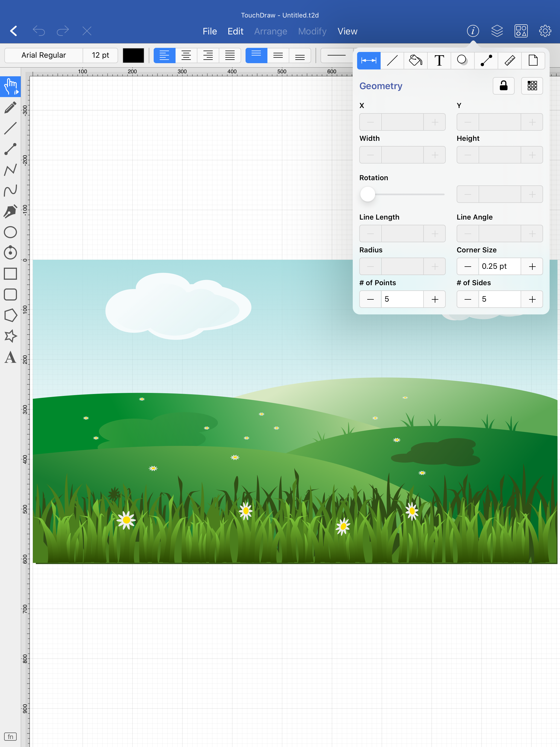
Task: Open the Arial Regular font picker
Action: pyautogui.click(x=43, y=56)
